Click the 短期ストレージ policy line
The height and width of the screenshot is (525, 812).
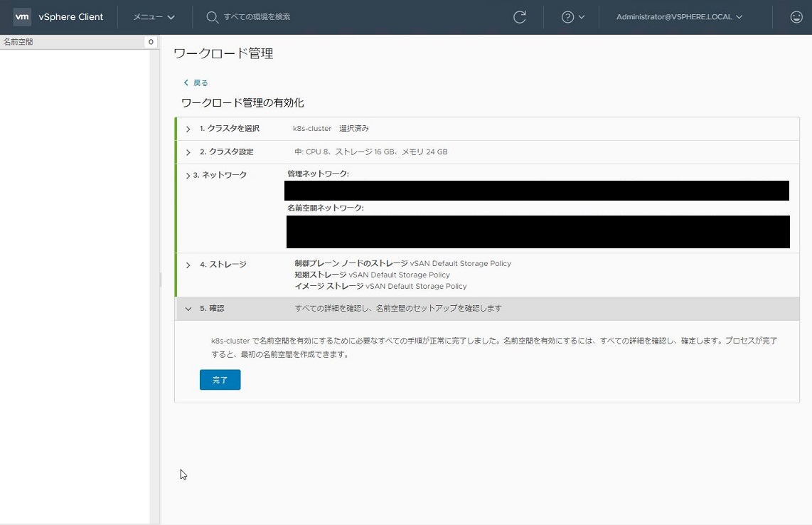(x=372, y=275)
